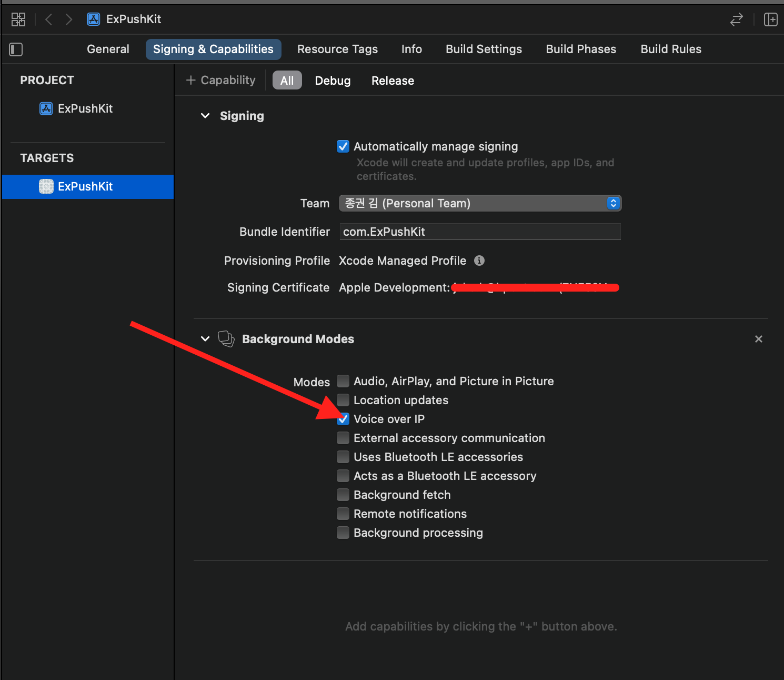Select the Release configuration filter
The image size is (784, 680).
click(393, 81)
